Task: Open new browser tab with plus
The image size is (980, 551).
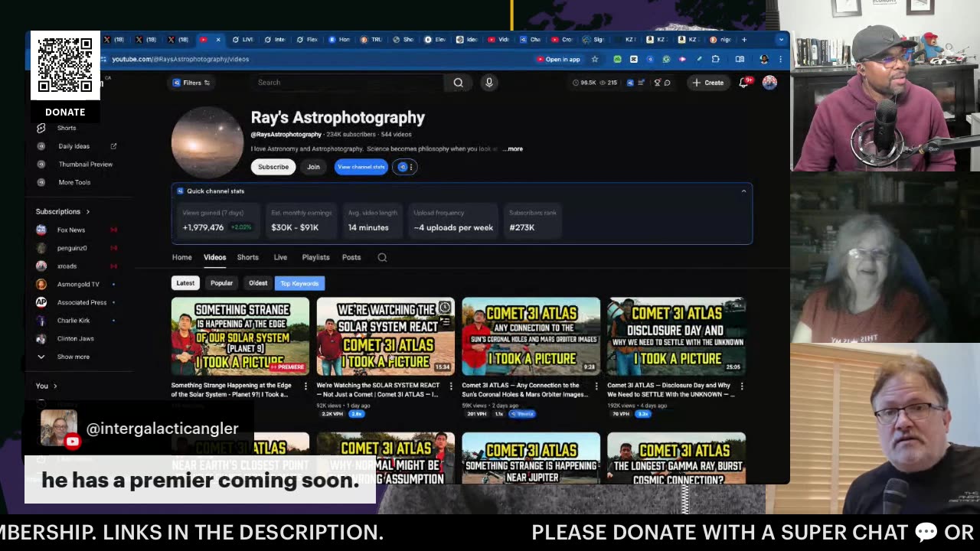Action: tap(743, 39)
